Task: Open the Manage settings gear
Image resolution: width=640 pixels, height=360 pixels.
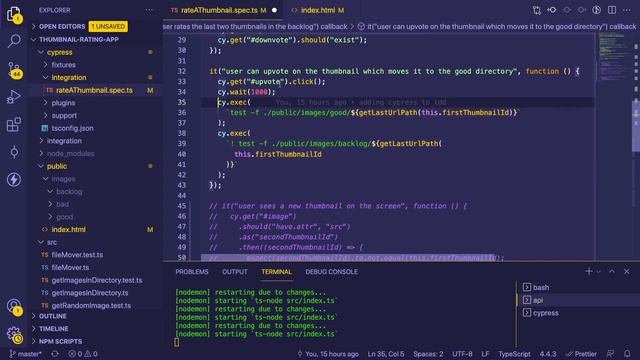Action: point(14,334)
